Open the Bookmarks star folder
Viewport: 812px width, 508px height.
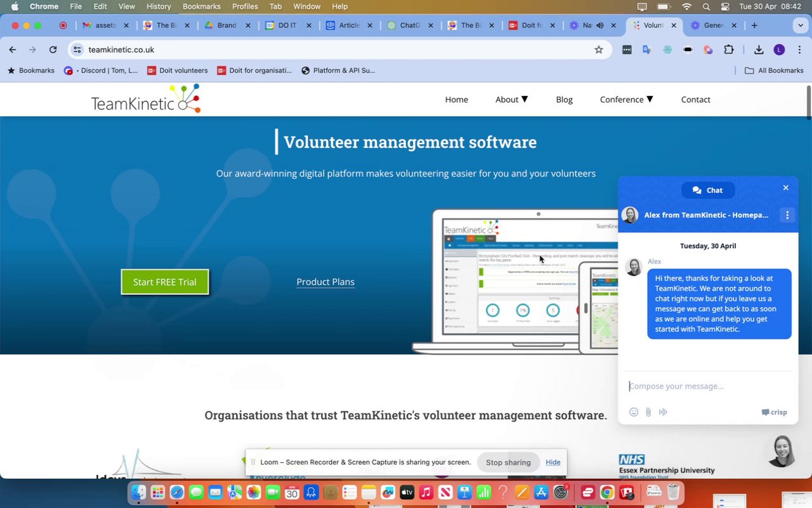(x=30, y=70)
